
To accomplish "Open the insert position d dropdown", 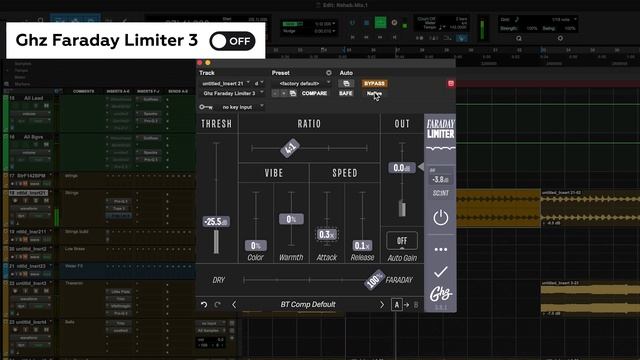I will [x=259, y=83].
